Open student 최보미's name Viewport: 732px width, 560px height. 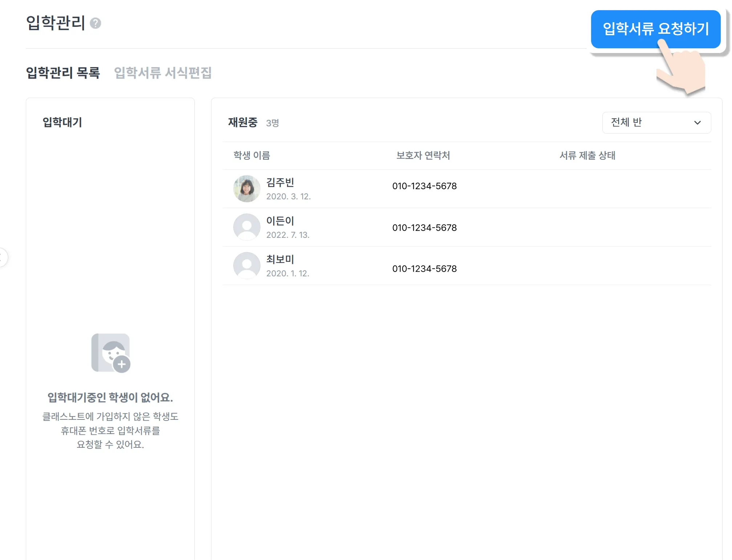pyautogui.click(x=280, y=259)
